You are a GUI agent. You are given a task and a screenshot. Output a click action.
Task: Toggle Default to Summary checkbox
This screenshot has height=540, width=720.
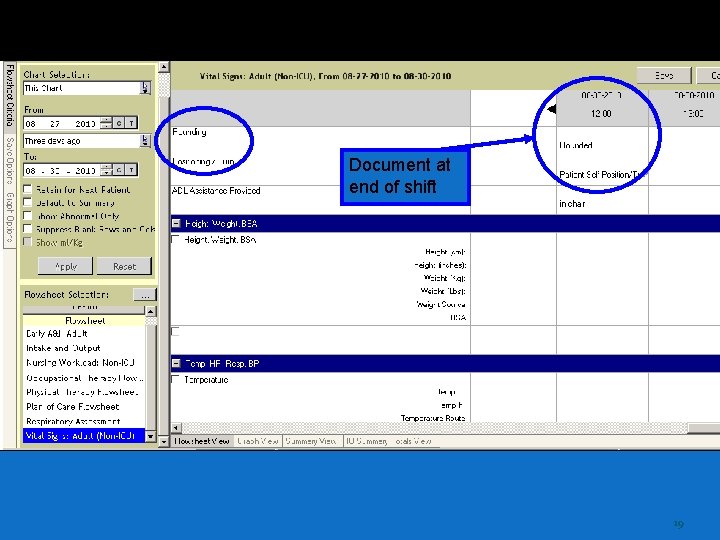coord(28,202)
